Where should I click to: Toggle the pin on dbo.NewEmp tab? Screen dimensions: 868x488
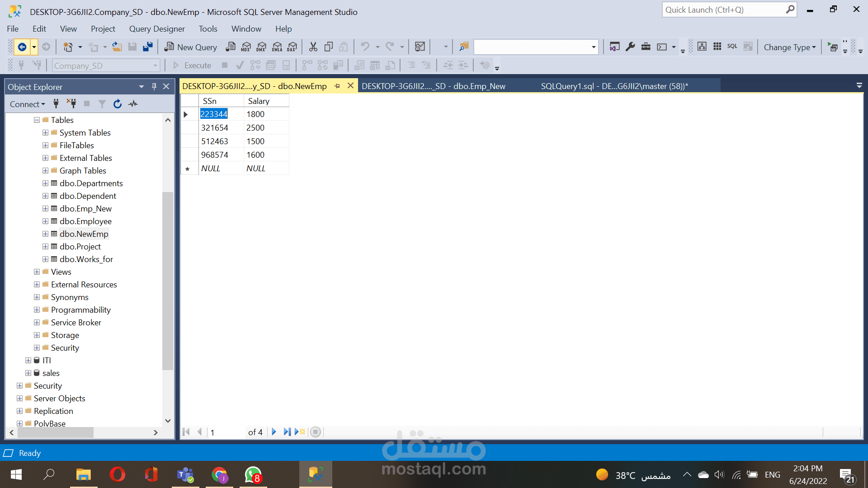click(337, 86)
